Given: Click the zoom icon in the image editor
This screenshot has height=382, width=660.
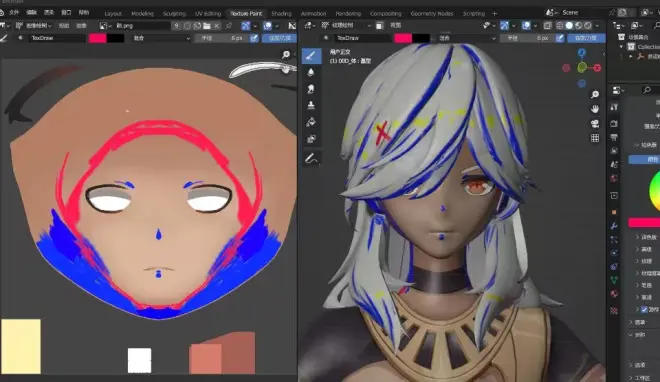Looking at the screenshot, I should (x=286, y=54).
